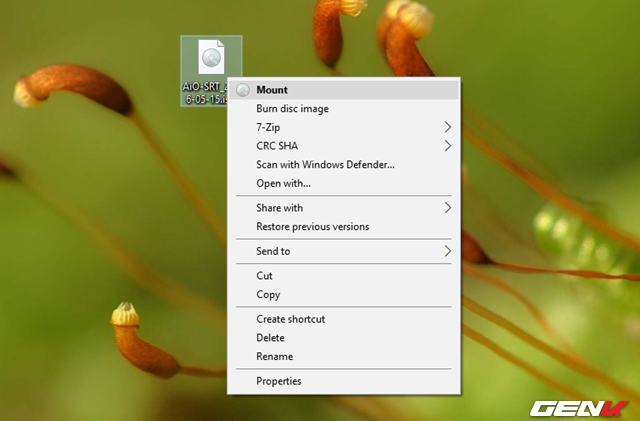This screenshot has width=640, height=421.
Task: Click the GenK watermark logo
Action: click(x=579, y=408)
